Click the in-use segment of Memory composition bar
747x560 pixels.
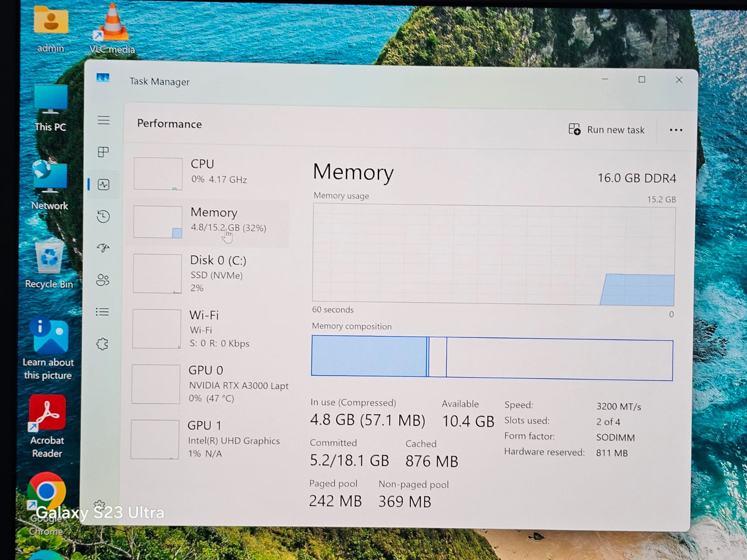point(369,356)
